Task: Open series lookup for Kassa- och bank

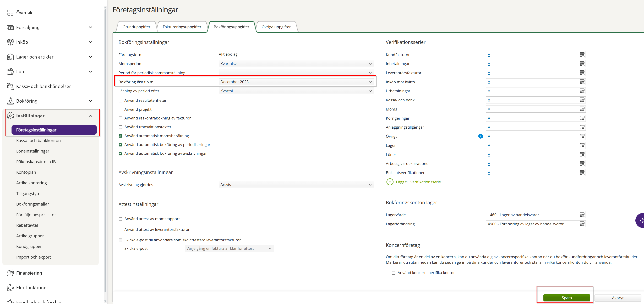Action: click(582, 100)
